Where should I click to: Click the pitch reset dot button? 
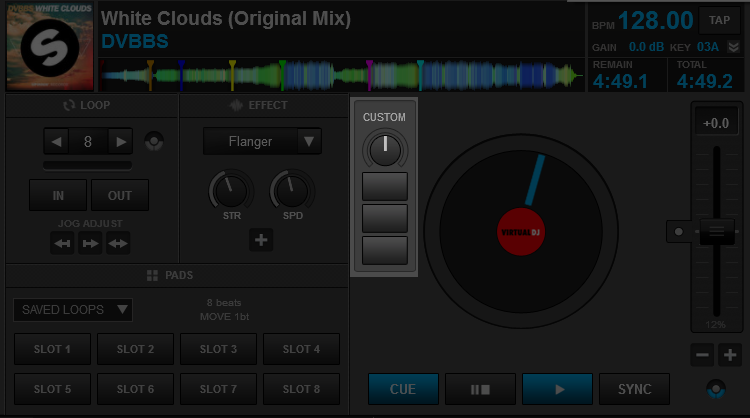pyautogui.click(x=678, y=232)
